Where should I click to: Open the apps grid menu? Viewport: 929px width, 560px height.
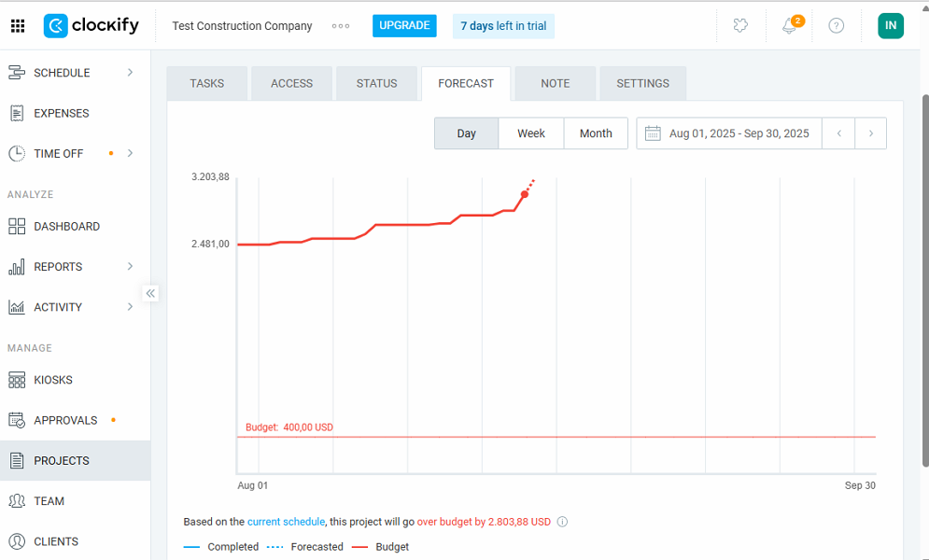tap(17, 25)
